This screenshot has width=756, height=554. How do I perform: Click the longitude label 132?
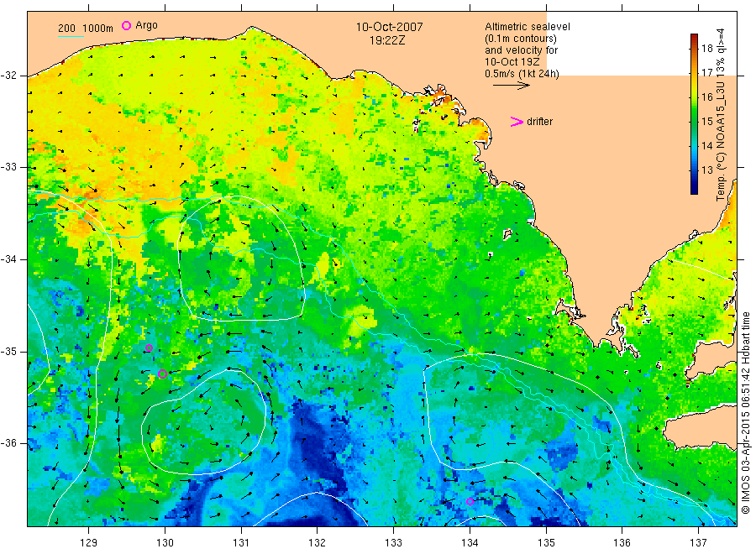pos(318,543)
